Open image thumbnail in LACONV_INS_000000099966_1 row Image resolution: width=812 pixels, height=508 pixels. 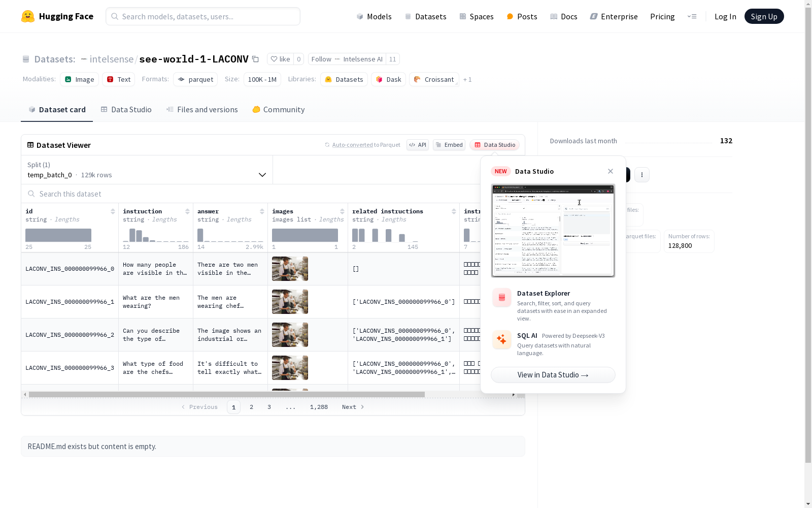290,302
